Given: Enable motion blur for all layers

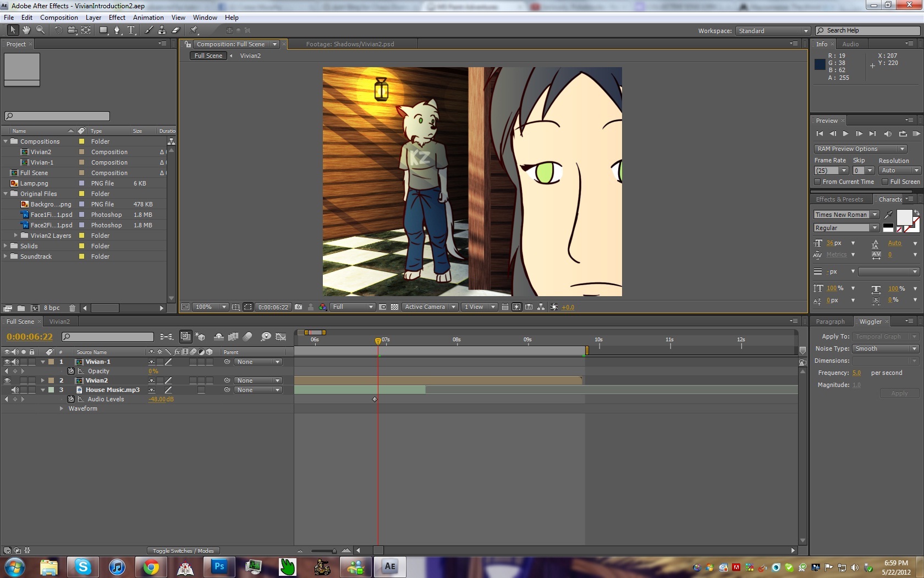Looking at the screenshot, I should tap(248, 336).
